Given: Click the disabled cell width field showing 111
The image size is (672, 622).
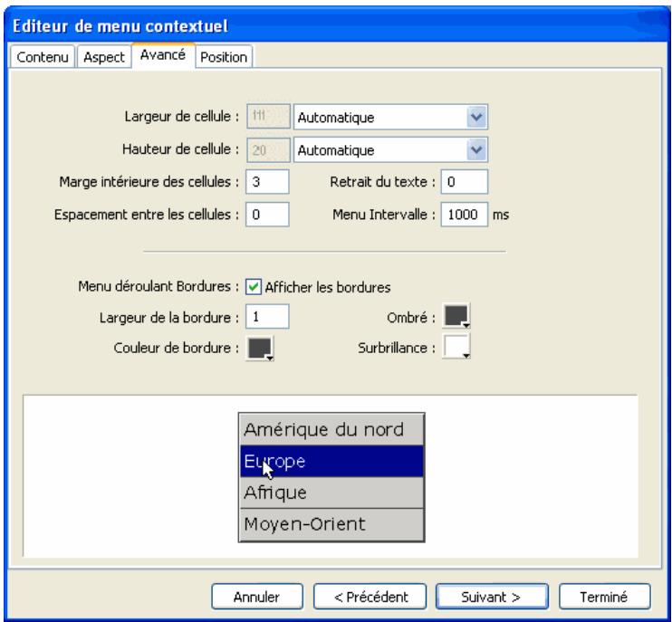Looking at the screenshot, I should click(x=268, y=116).
